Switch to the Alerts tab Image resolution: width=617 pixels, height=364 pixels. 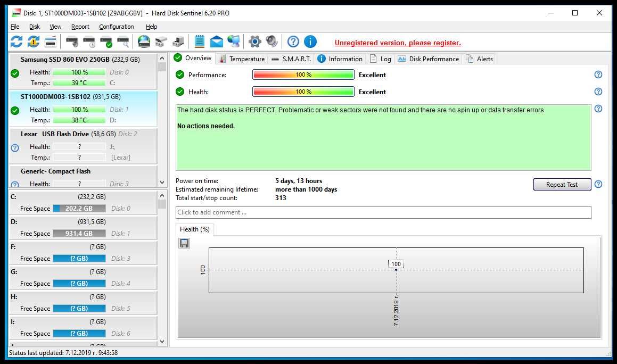[x=479, y=59]
